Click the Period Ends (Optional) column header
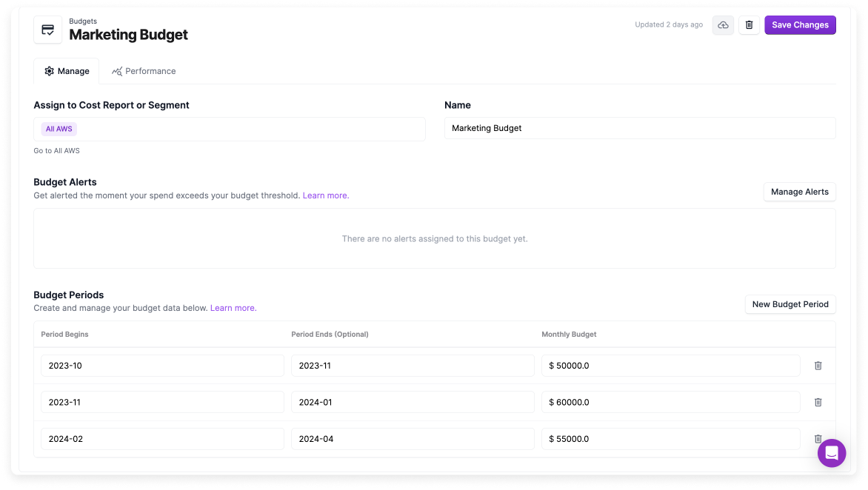This screenshot has height=490, width=868. 330,334
